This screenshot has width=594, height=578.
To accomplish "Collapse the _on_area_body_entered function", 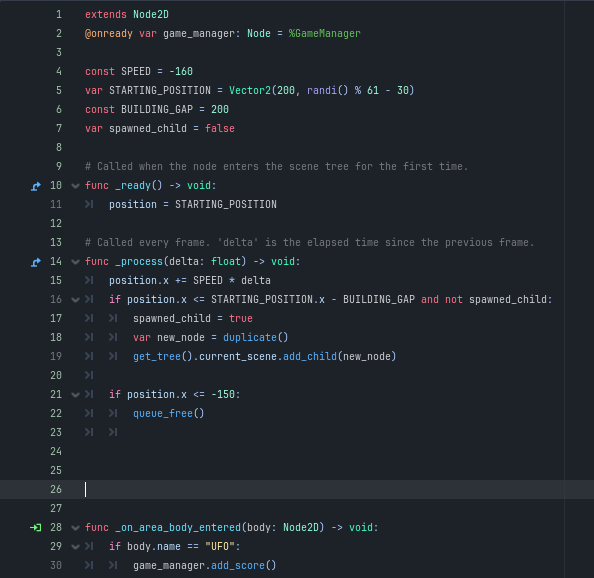I will [x=75, y=528].
